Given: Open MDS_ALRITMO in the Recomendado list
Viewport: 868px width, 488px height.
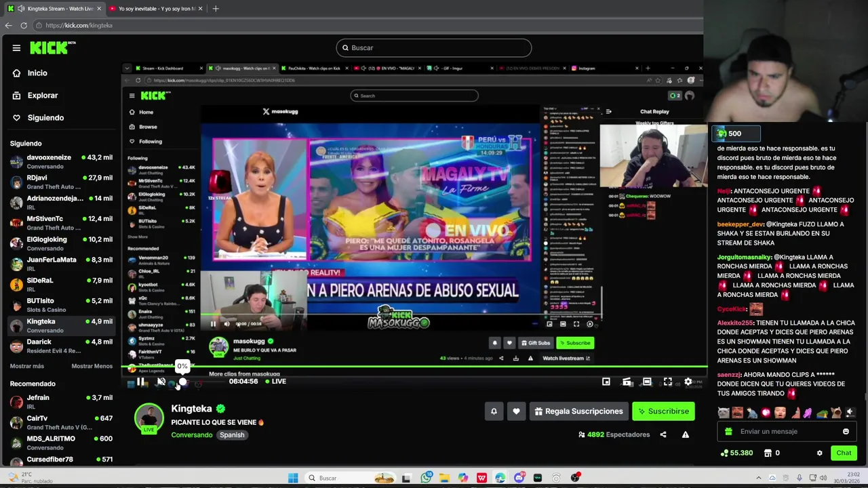Looking at the screenshot, I should pyautogui.click(x=61, y=443).
